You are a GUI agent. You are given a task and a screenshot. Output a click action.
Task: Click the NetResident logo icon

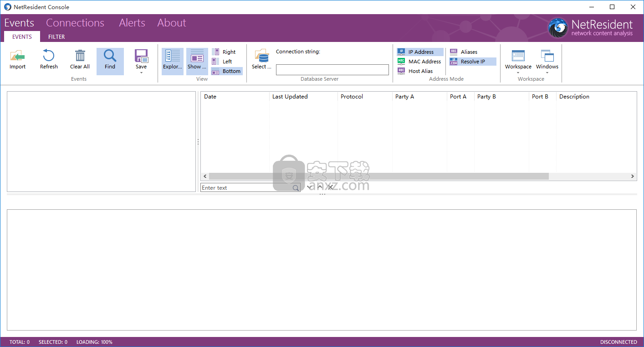point(558,28)
